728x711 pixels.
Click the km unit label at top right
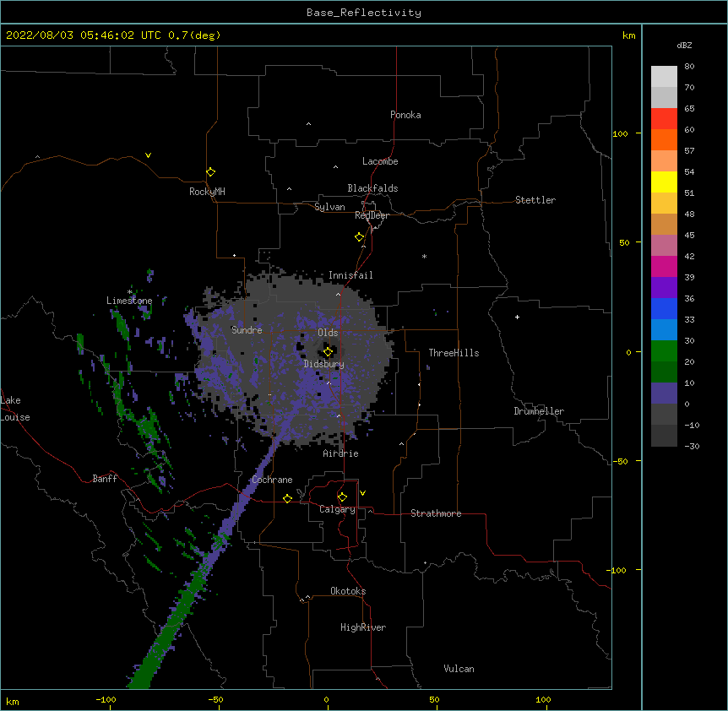(x=629, y=35)
